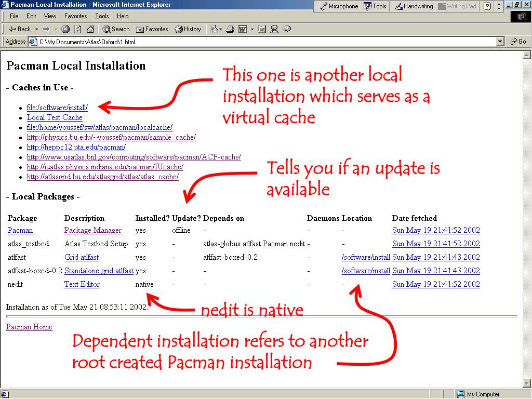Click the Standalone grid atlfast link
Screen dimensions: 532x399
point(99,271)
